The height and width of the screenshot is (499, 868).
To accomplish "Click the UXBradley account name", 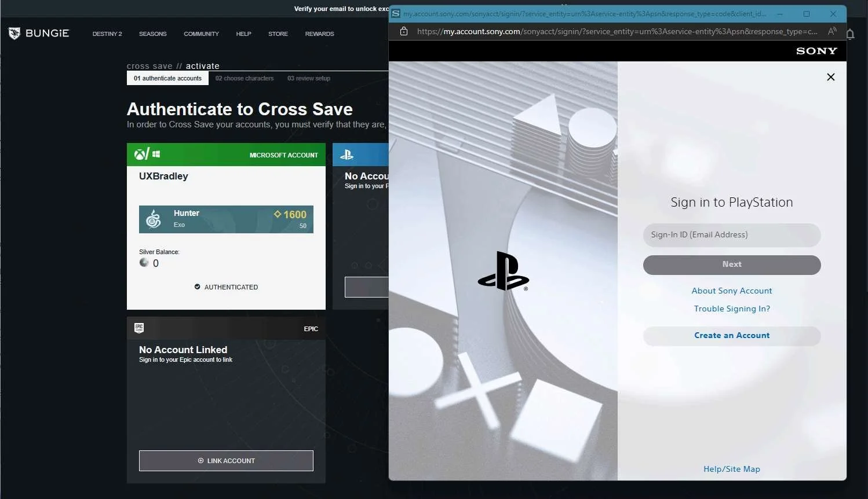I will point(163,176).
